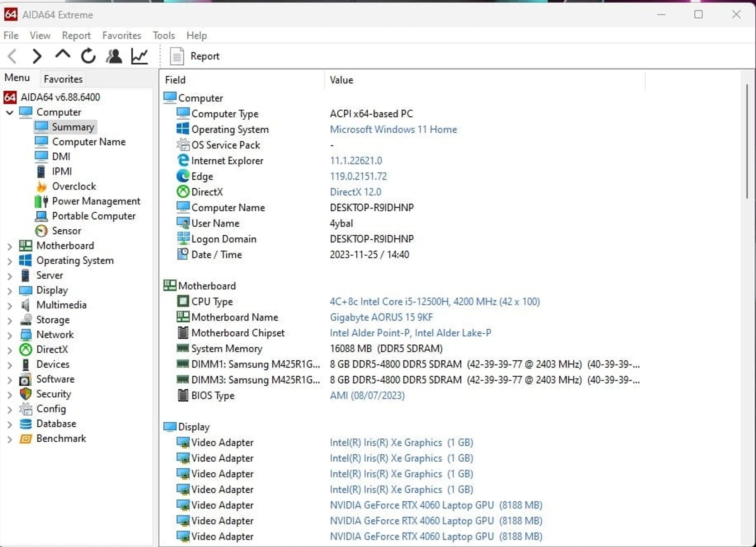The image size is (756, 547).
Task: Click the Database icon in sidebar
Action: click(x=26, y=424)
